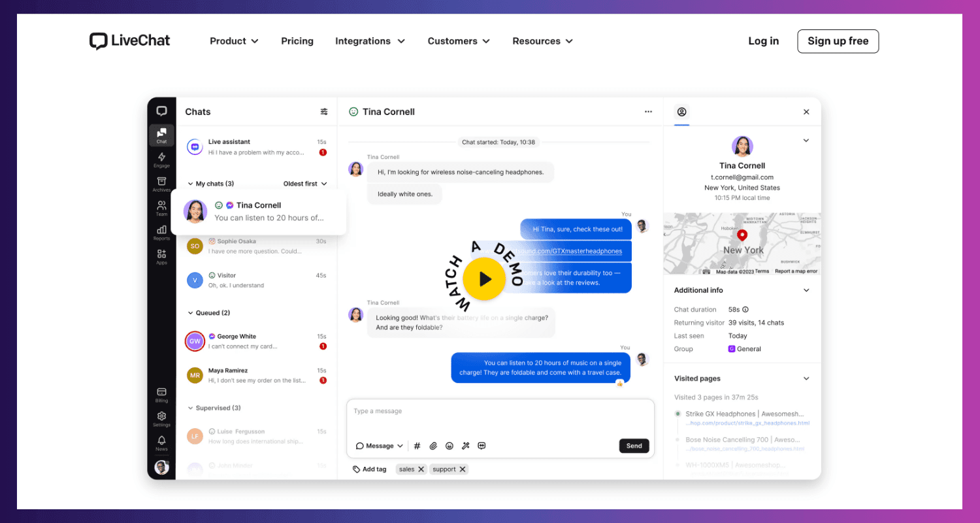
Task: Click Tina Cornell's large profile avatar
Action: (x=742, y=146)
